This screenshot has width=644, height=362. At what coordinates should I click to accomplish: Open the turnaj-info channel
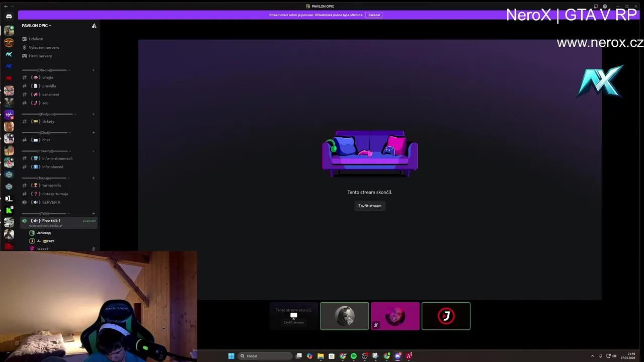58,186
